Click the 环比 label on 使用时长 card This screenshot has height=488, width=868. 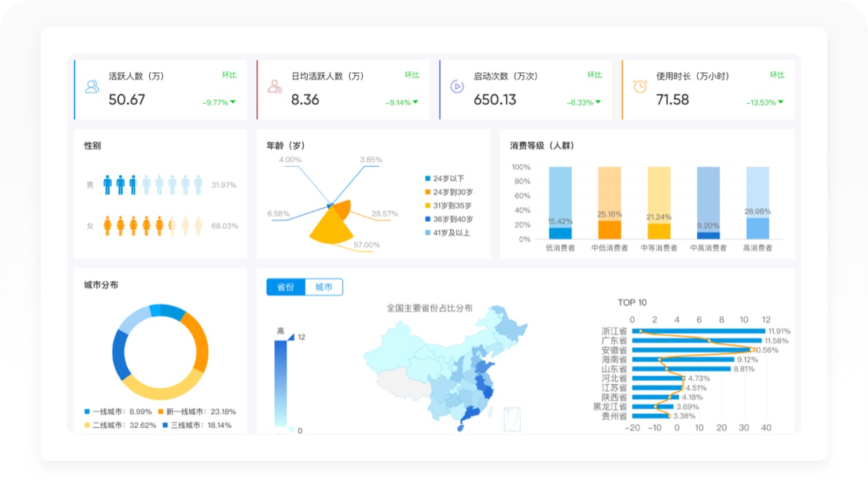point(777,75)
